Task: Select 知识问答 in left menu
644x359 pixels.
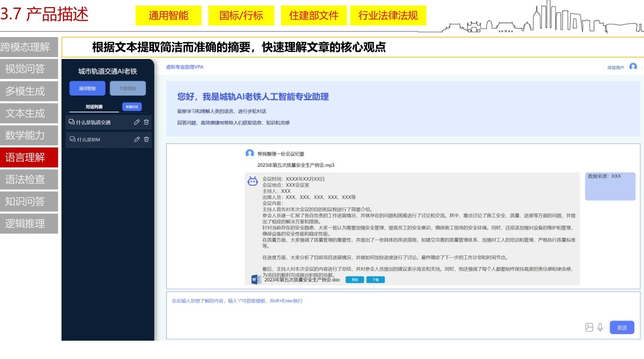Action: [x=29, y=201]
